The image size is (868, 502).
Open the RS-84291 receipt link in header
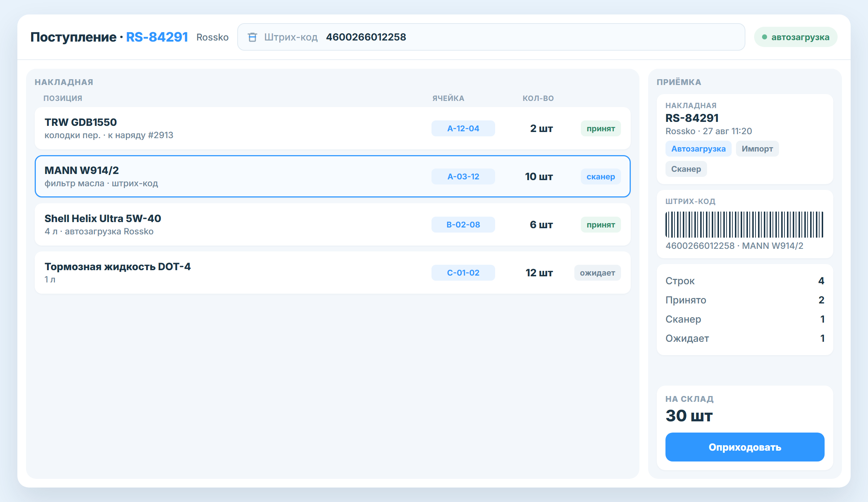[157, 37]
